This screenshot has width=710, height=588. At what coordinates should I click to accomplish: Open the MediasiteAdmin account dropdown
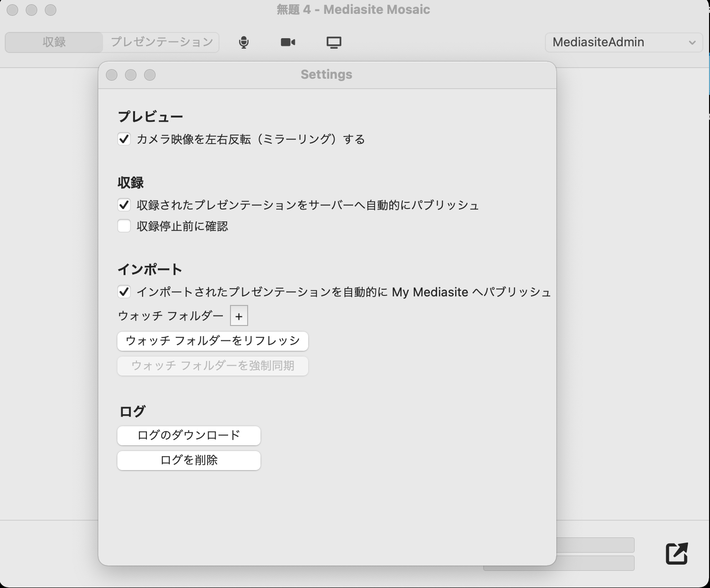624,42
